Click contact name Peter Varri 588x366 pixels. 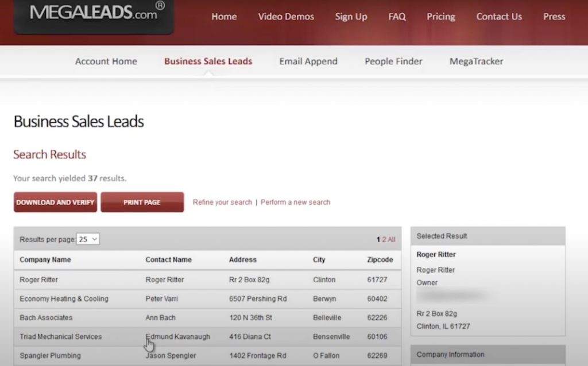tap(161, 298)
